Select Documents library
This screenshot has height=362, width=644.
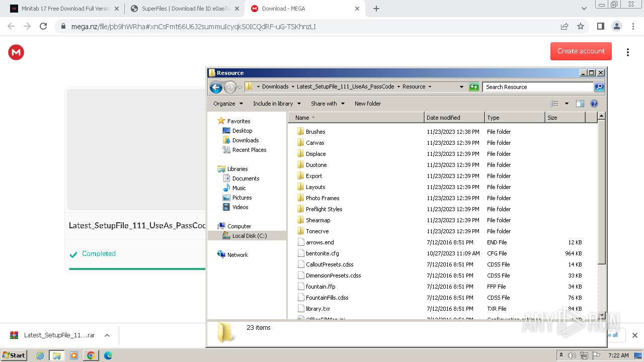pos(246,178)
